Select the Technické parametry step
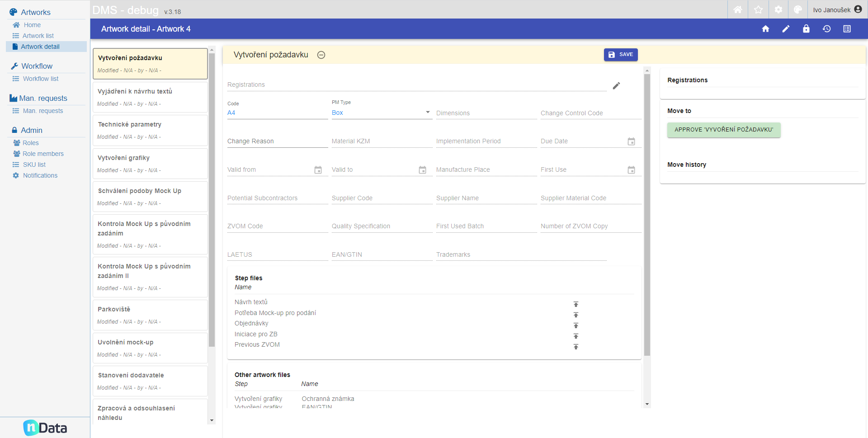 point(150,130)
